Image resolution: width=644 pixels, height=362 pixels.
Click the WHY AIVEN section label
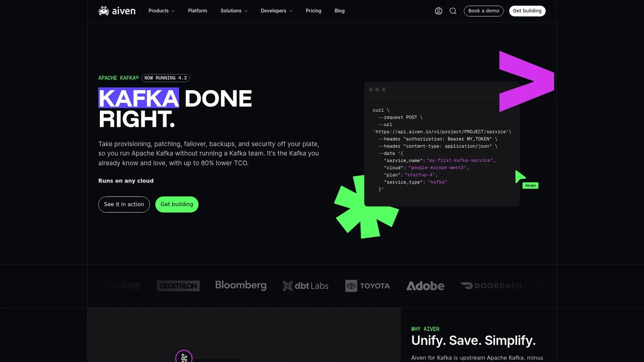[x=425, y=329]
